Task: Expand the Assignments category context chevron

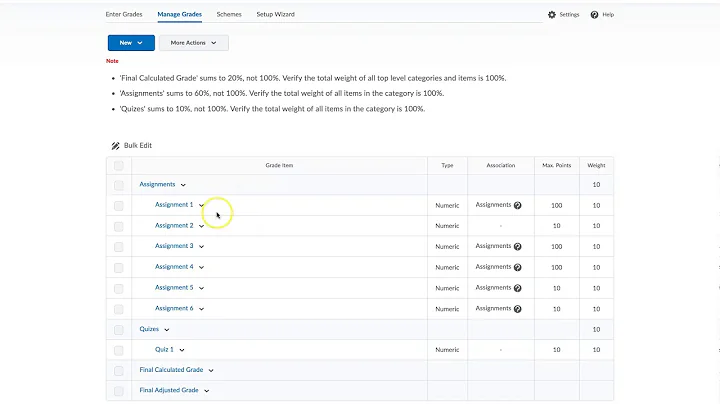Action: point(183,185)
